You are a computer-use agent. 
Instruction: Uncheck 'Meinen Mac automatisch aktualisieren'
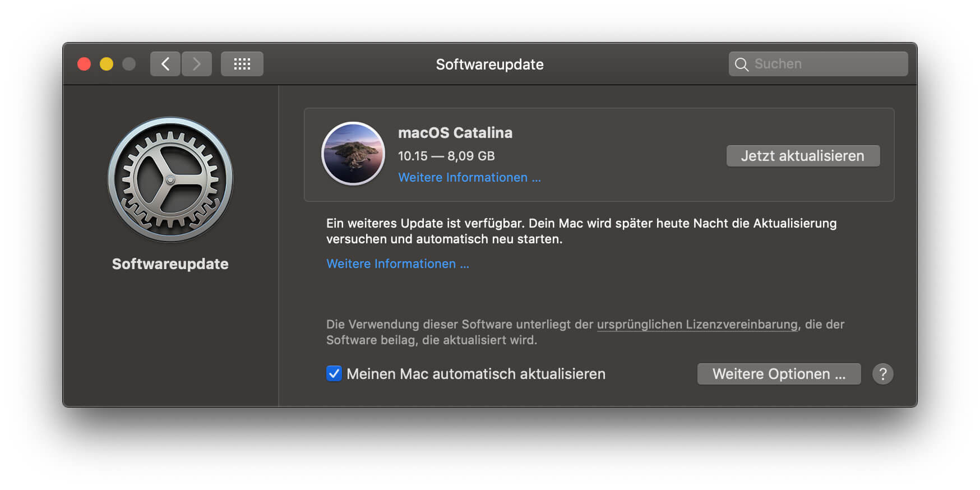pos(334,373)
